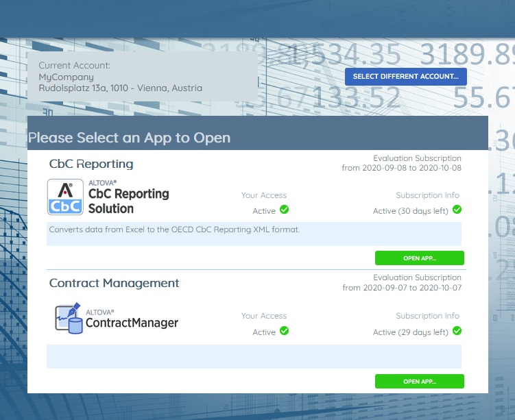Click 'Active (30 days left)' status text
Viewport: 515px width, 420px height.
point(411,211)
